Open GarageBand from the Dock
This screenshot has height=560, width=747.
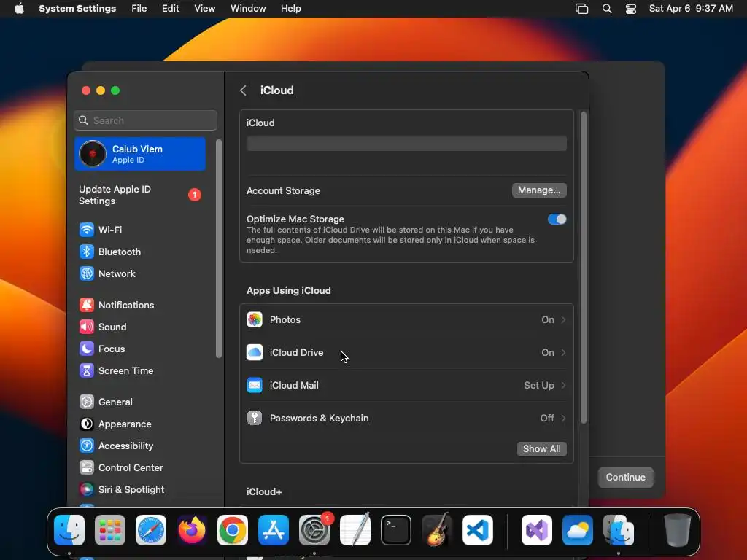point(437,530)
